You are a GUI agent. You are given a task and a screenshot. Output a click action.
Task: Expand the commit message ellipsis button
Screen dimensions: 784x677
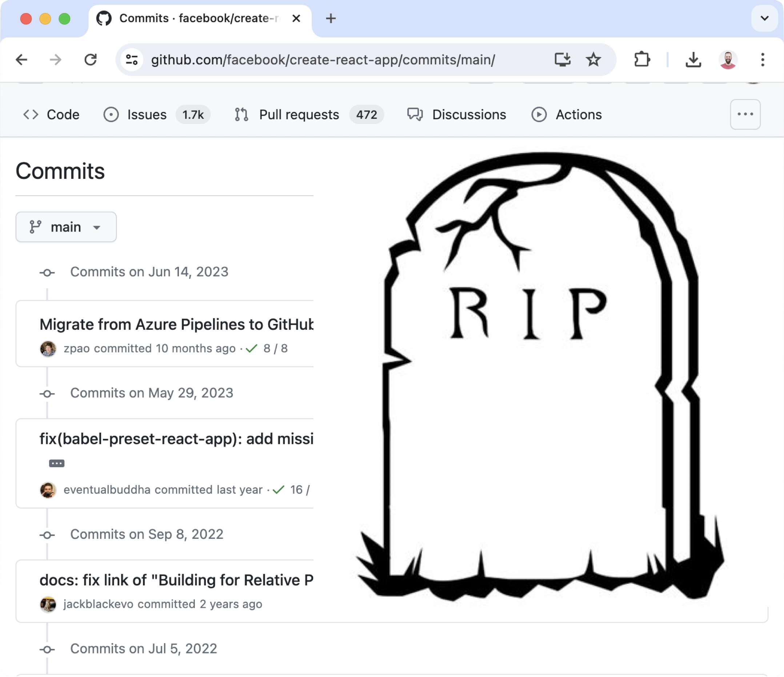57,464
